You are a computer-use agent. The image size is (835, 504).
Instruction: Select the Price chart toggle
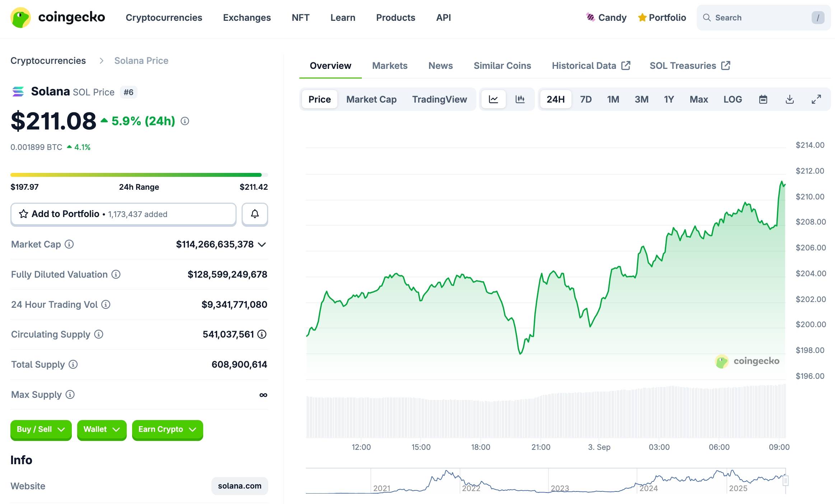point(320,99)
